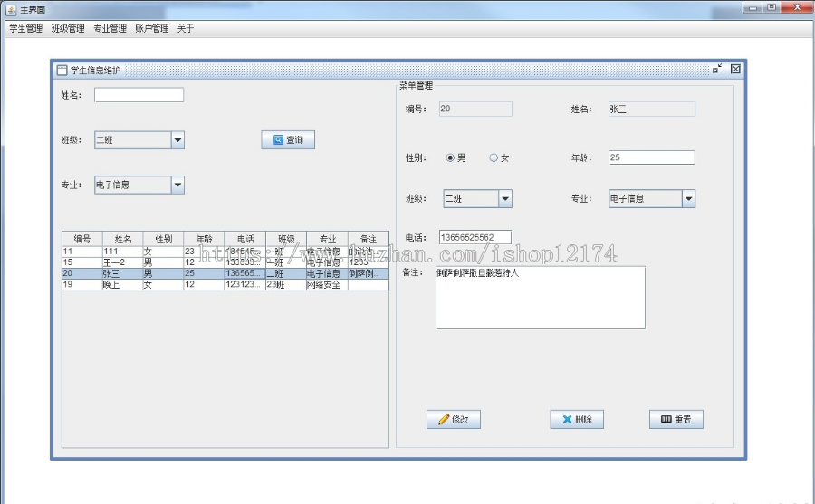Expand the left search 班级 dropdown

coord(177,139)
